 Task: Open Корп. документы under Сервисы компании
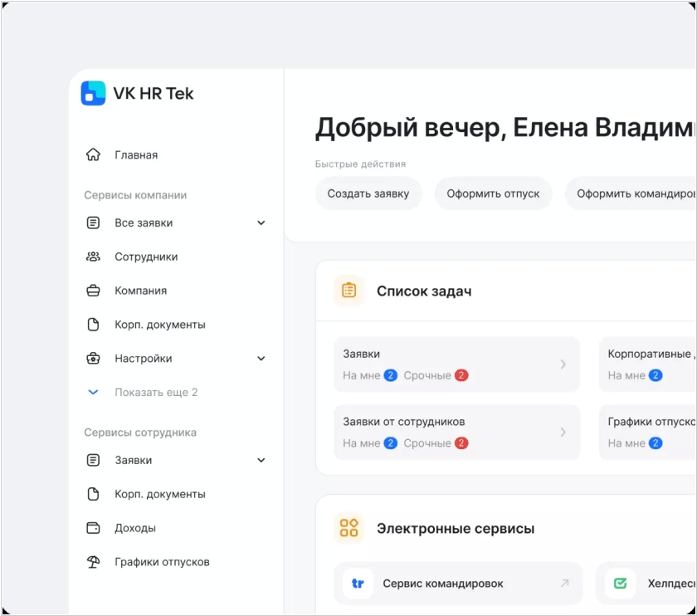(x=160, y=325)
